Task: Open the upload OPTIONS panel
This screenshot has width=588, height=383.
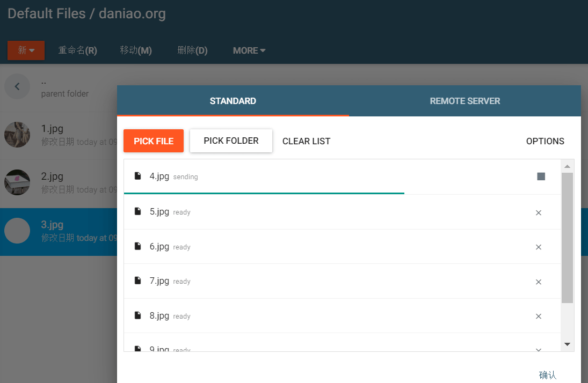Action: pyautogui.click(x=545, y=141)
